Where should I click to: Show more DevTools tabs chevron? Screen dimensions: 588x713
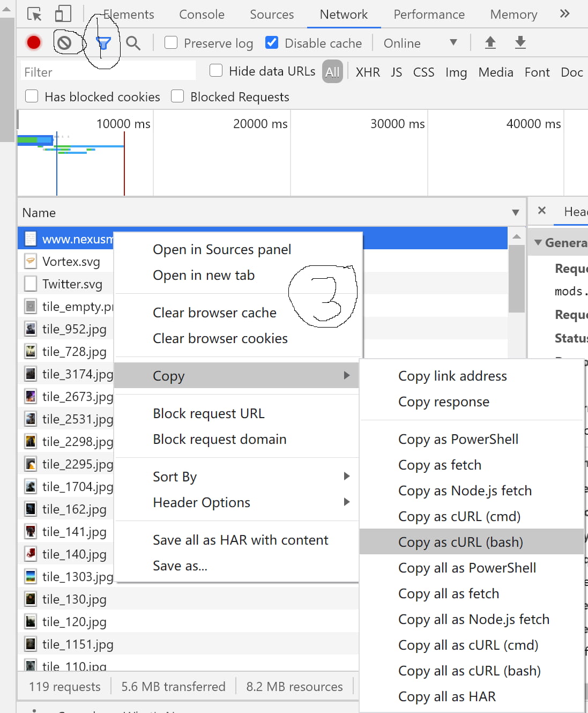click(564, 14)
